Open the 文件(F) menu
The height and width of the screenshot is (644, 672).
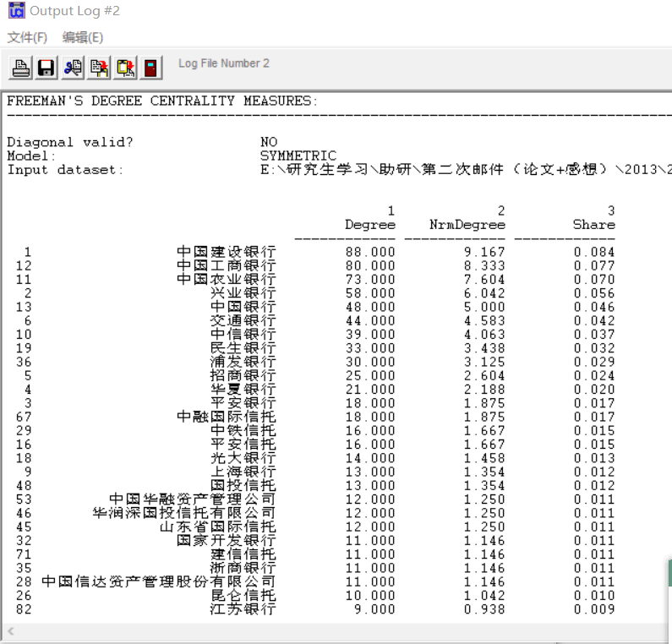pos(27,37)
